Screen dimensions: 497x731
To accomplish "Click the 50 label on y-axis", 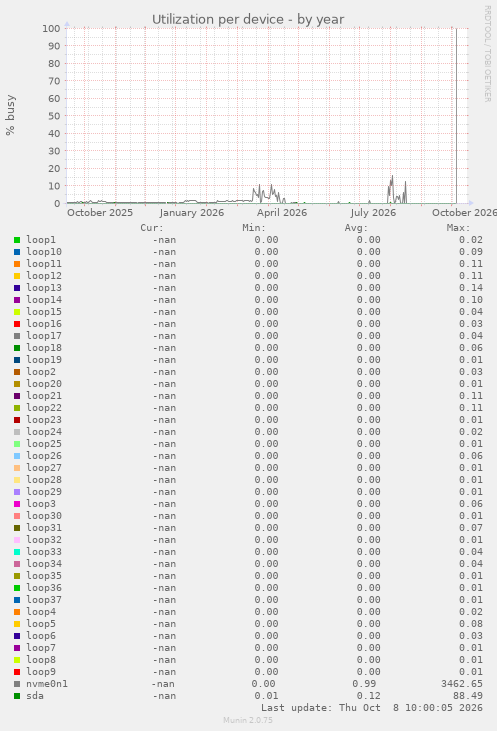I will (54, 116).
